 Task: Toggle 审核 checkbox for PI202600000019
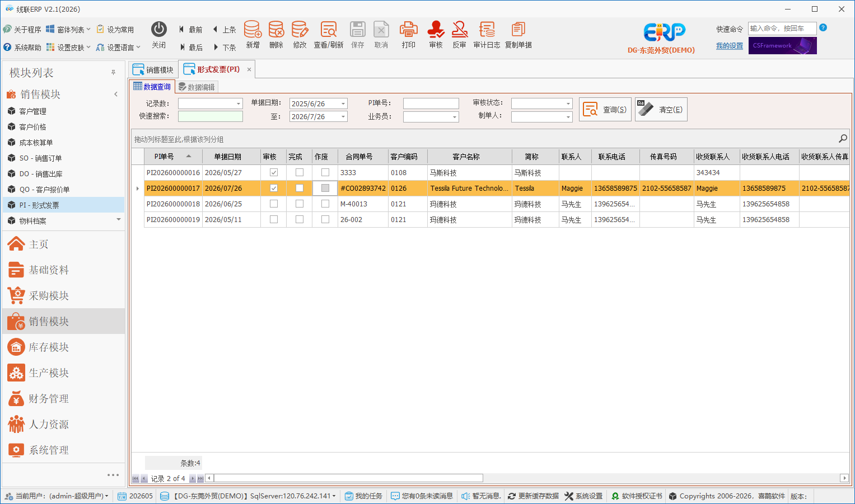click(x=274, y=219)
